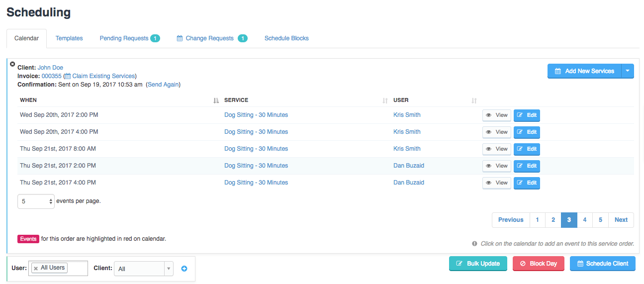Click the blue plus icon next to Client

[184, 269]
